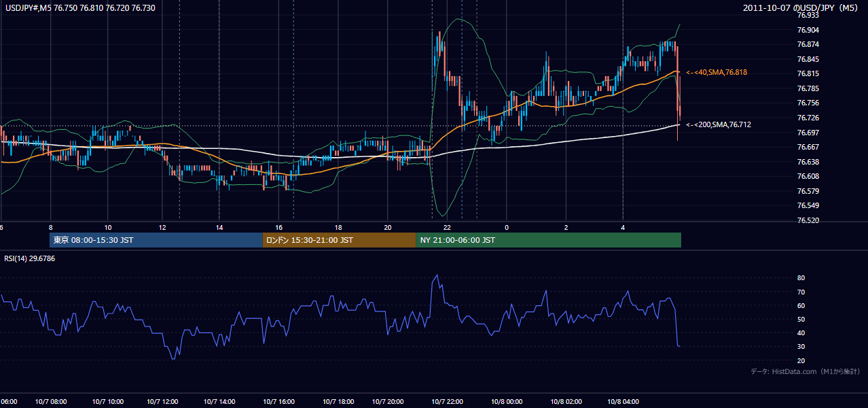Viewport: 868px width, 408px height.
Task: Click RSI scale value 20
Action: [801, 360]
